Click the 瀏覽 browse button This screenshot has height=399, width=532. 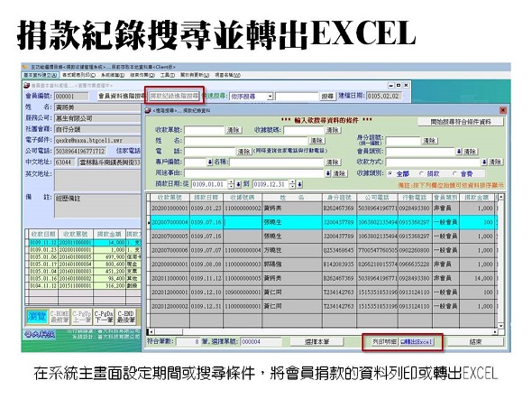(37, 317)
